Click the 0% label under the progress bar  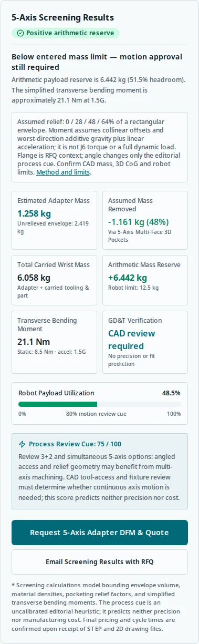[22, 414]
